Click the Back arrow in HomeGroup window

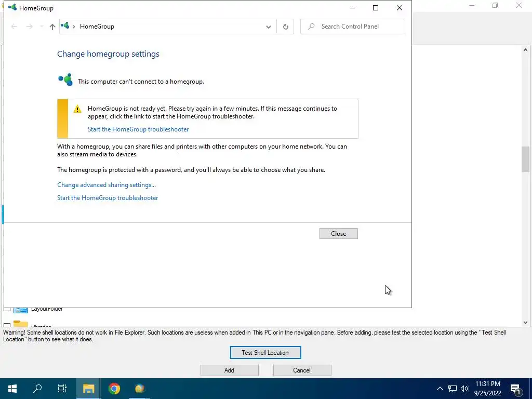pyautogui.click(x=14, y=26)
